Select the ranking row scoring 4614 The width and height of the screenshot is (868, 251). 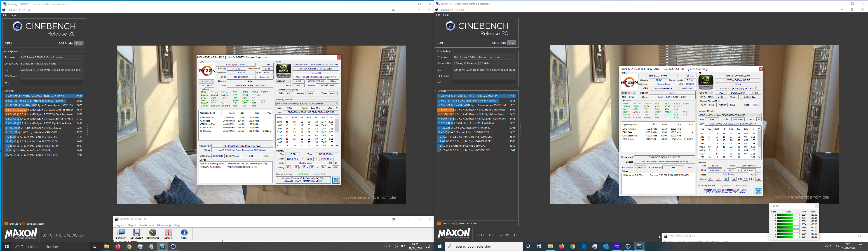coord(43,110)
